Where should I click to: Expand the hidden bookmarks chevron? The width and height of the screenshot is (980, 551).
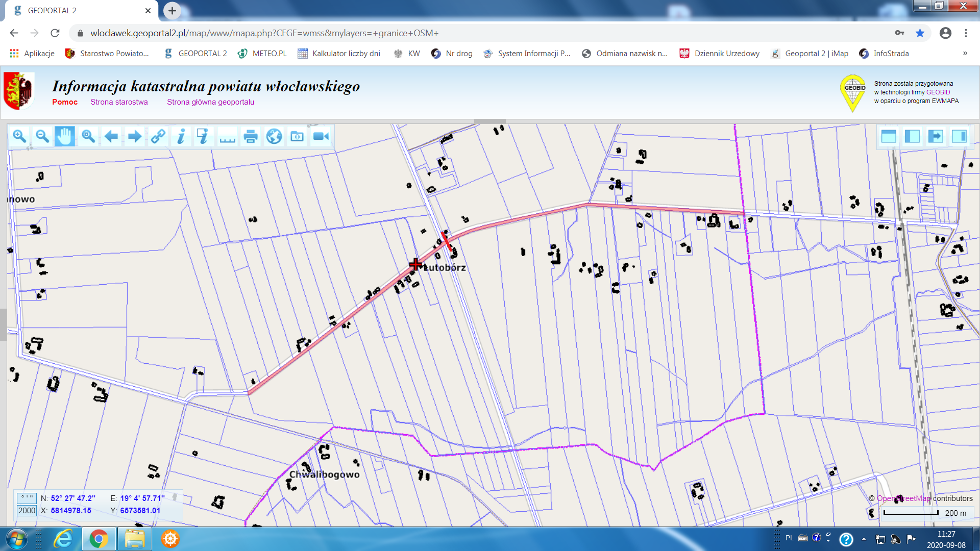(965, 53)
